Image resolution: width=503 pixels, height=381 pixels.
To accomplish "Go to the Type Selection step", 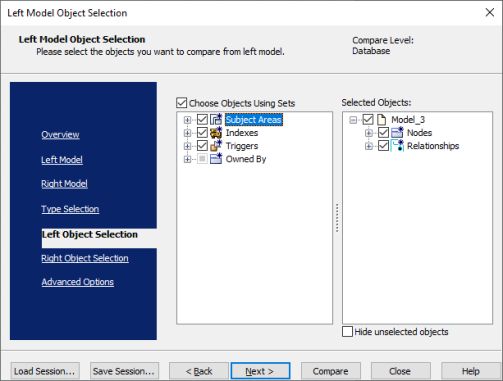I will click(70, 209).
